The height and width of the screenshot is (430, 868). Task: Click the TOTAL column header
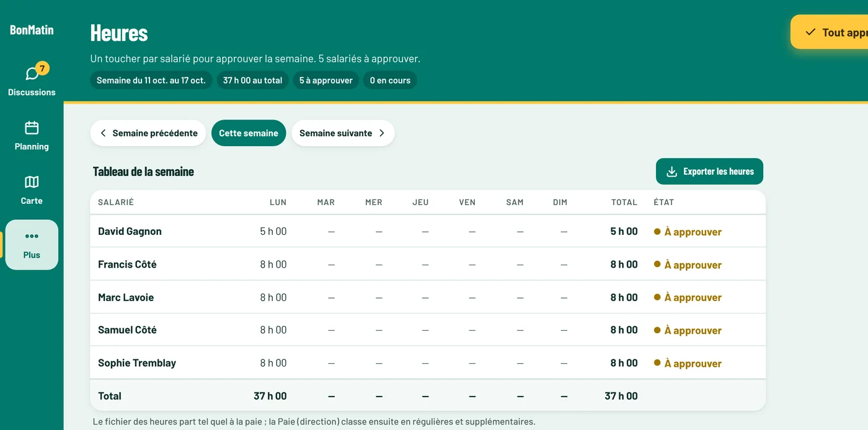(624, 202)
